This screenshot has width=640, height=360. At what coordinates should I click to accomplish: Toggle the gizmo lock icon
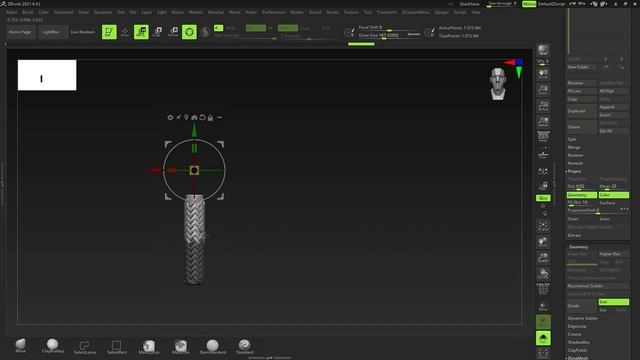point(210,118)
